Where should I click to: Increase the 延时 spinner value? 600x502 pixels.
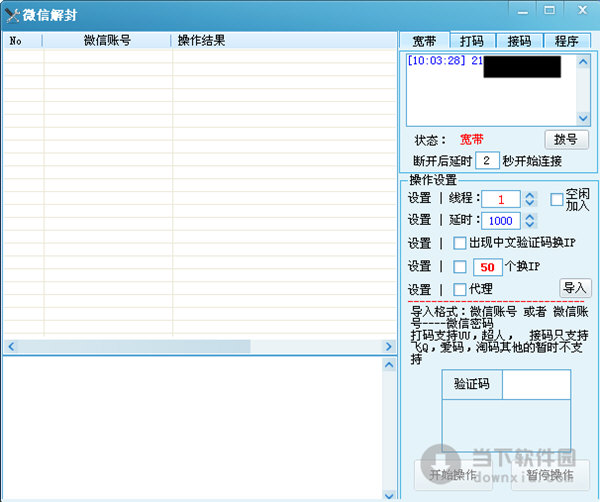[x=530, y=217]
